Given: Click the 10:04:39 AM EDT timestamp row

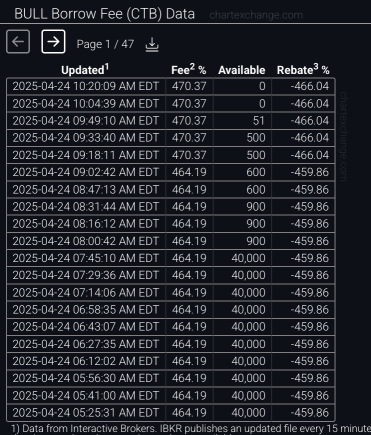Looking at the screenshot, I should click(x=171, y=104).
